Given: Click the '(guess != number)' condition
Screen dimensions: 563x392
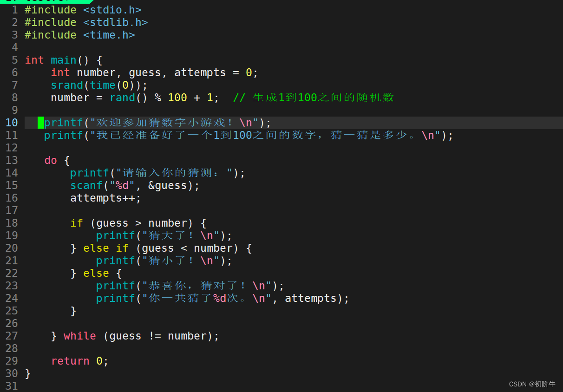Looking at the screenshot, I should (158, 336).
